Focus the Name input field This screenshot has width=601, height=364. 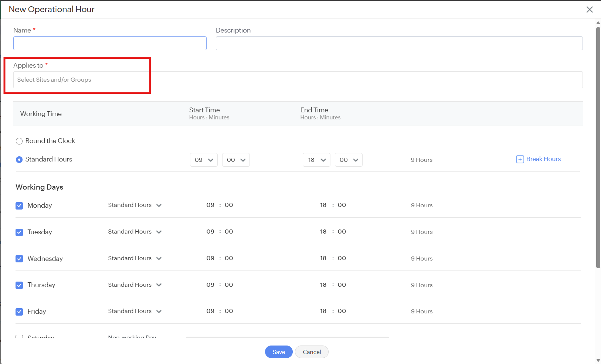pos(110,43)
